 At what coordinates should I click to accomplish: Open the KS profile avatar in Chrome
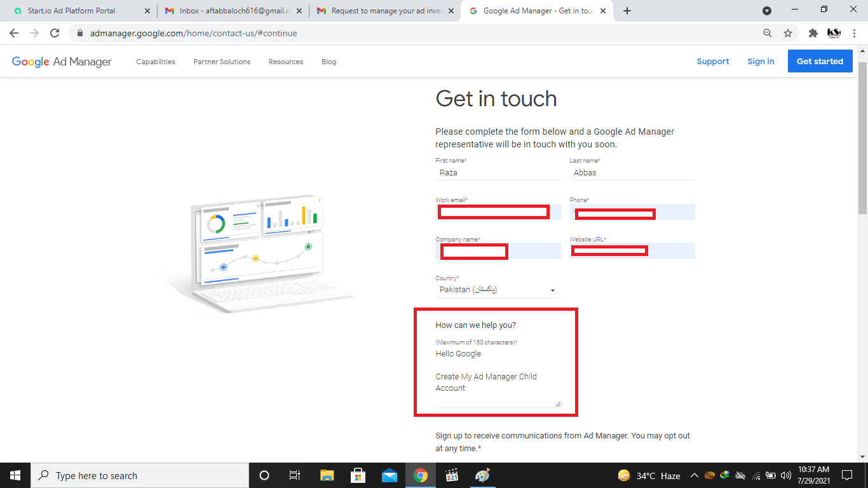pyautogui.click(x=834, y=33)
